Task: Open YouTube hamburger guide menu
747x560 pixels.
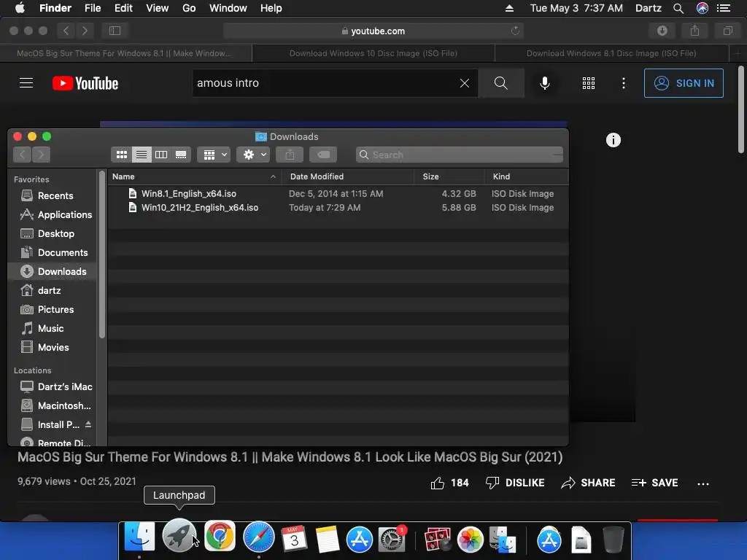Action: [x=26, y=83]
